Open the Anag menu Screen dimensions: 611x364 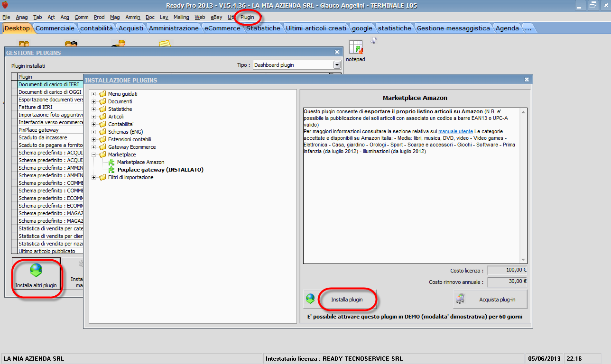pyautogui.click(x=22, y=17)
